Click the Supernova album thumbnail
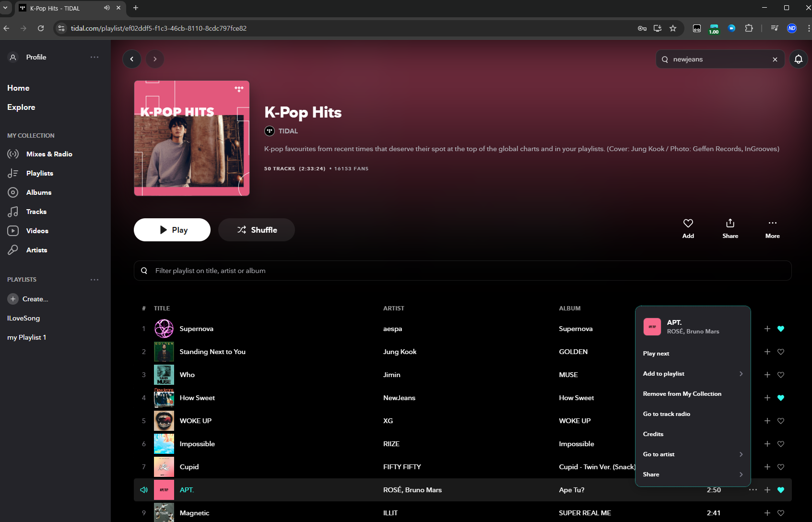This screenshot has height=522, width=812. pyautogui.click(x=164, y=329)
